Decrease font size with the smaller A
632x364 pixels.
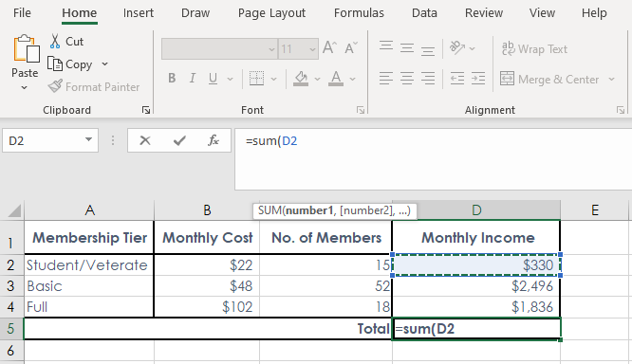pos(351,48)
